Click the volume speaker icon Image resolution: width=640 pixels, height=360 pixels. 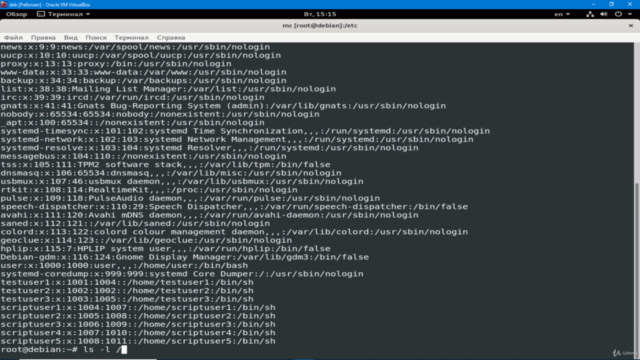click(604, 14)
